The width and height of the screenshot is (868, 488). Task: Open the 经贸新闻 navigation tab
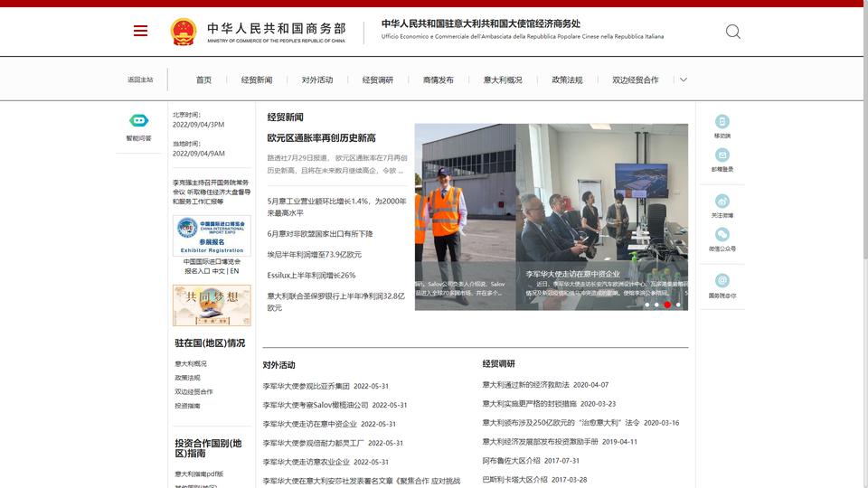pyautogui.click(x=257, y=80)
